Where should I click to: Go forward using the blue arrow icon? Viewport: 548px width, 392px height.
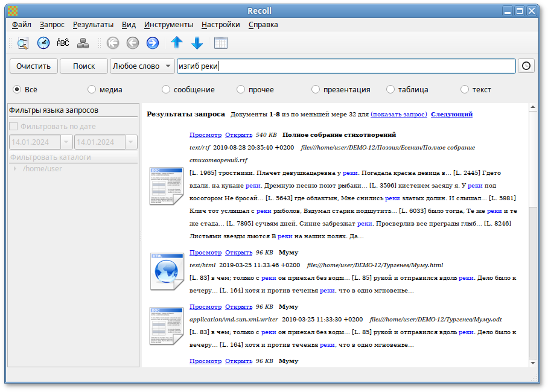click(152, 43)
